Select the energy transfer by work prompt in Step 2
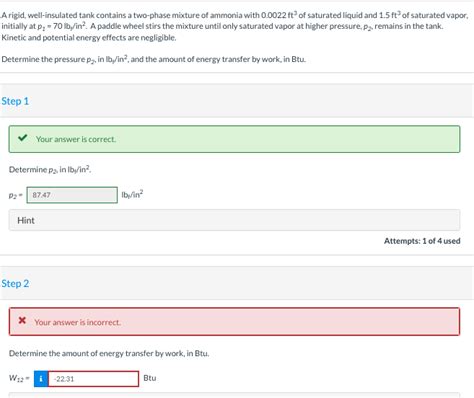 (109, 353)
